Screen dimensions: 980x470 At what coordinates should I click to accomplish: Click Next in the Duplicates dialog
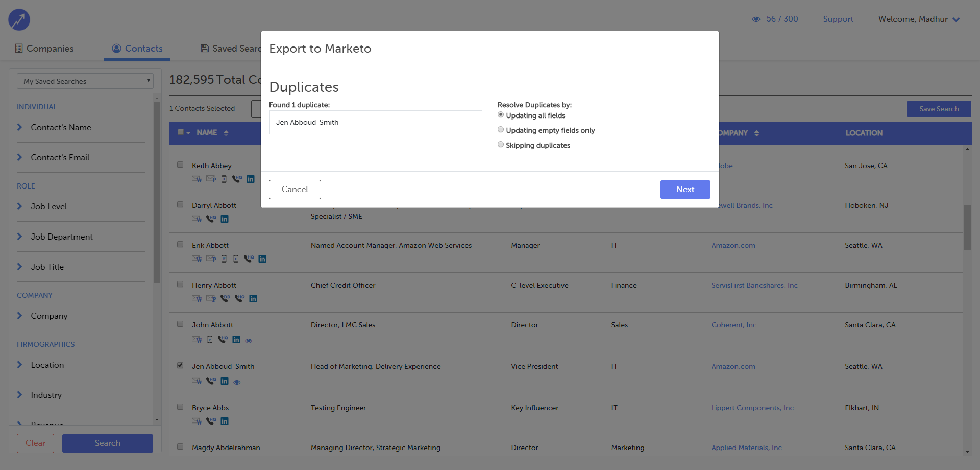point(685,190)
